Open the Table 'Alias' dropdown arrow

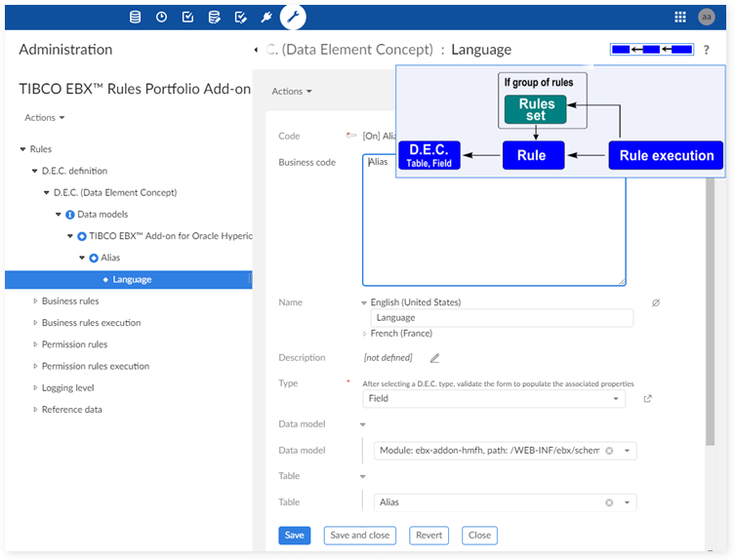(627, 502)
